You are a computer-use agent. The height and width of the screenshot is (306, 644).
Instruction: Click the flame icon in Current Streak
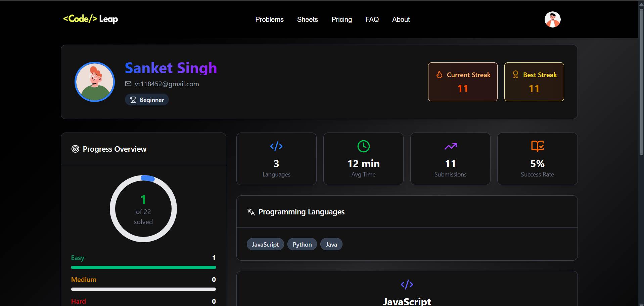point(439,74)
